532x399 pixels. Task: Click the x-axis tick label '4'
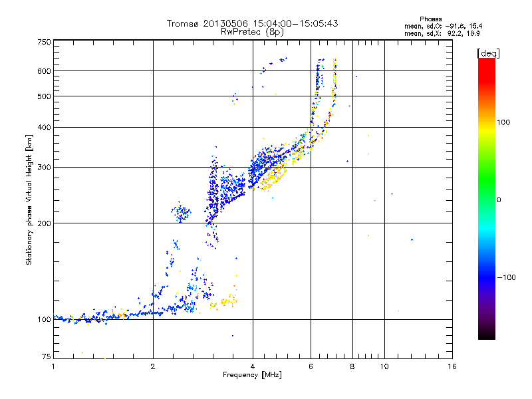coord(253,366)
